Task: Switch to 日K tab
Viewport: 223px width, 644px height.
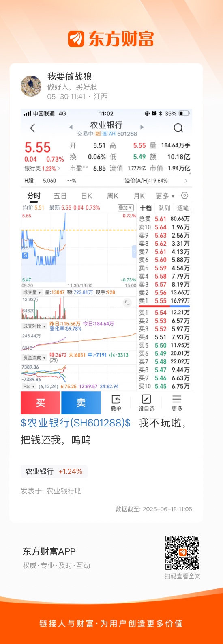Action: click(x=87, y=196)
